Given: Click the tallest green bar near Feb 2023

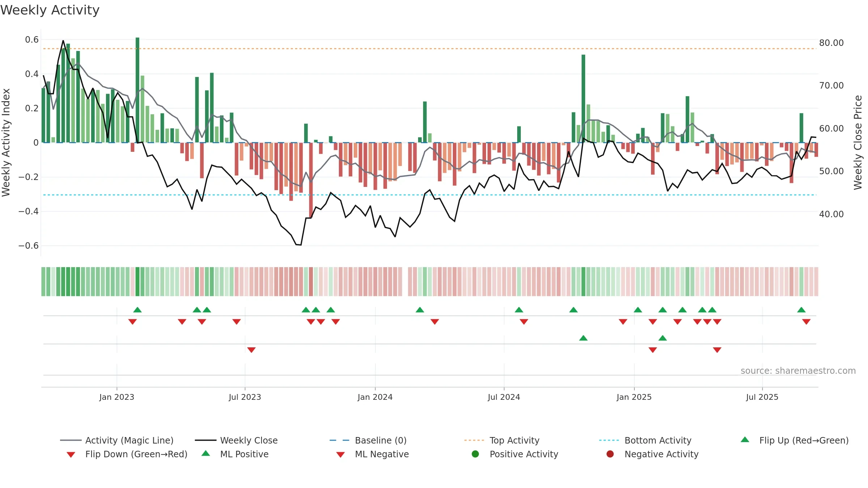Looking at the screenshot, I should tap(137, 90).
